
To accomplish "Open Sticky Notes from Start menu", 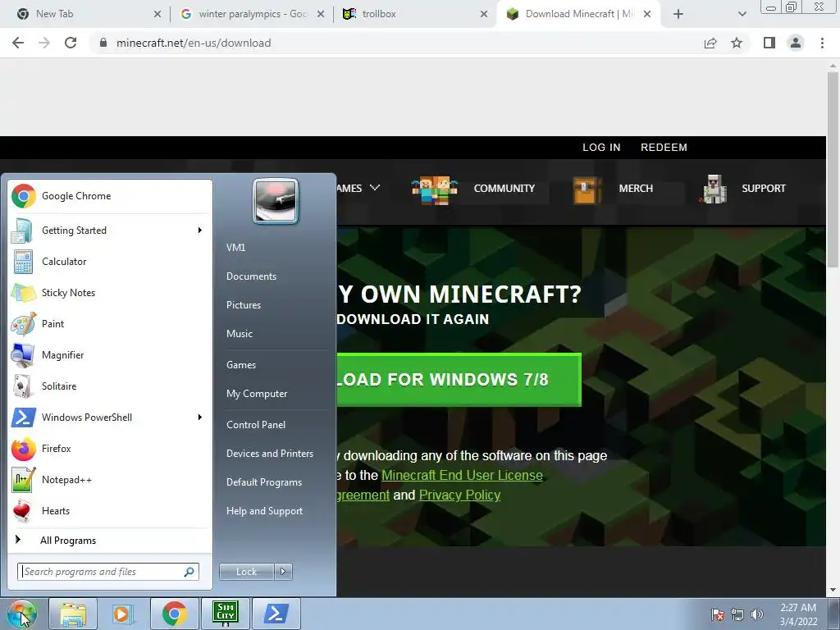I will coord(110,293).
